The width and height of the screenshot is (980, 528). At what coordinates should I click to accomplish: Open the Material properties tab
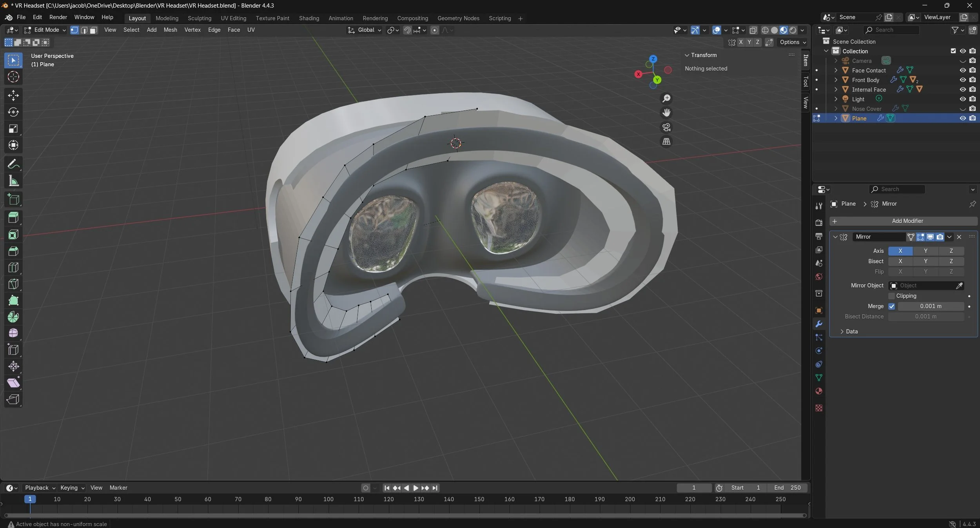click(x=819, y=391)
